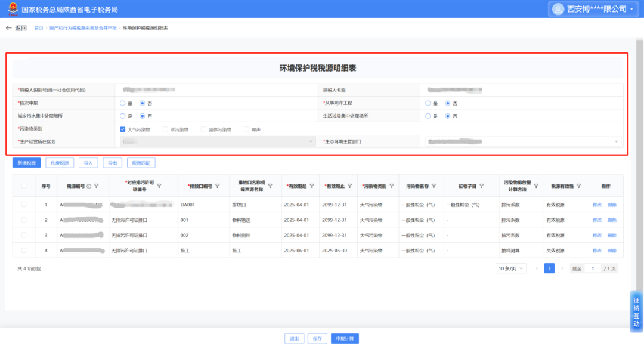644x346 pixels.
Task: Click the tax bureau emblem logo
Action: [x=13, y=8]
